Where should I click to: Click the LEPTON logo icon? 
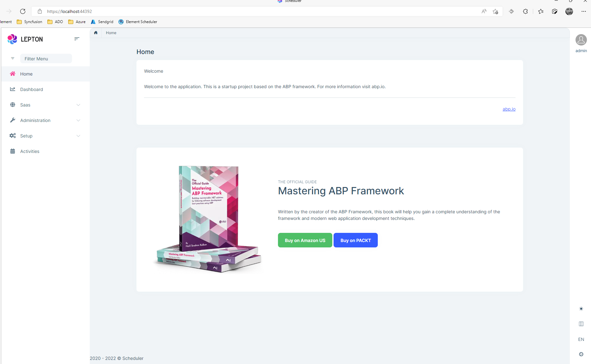coord(12,39)
